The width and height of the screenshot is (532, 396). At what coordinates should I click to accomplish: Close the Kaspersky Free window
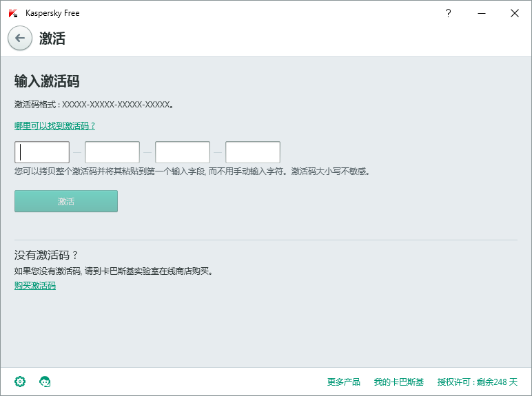point(514,13)
